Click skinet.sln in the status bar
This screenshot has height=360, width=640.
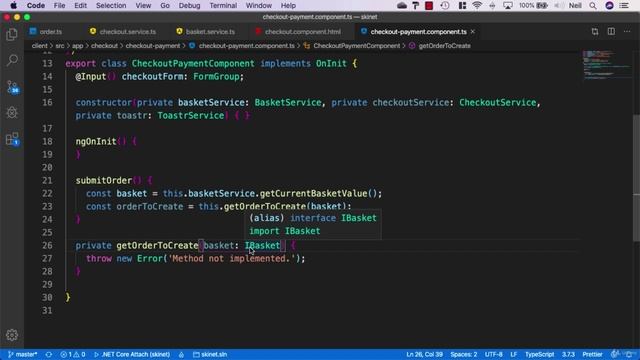click(210, 354)
